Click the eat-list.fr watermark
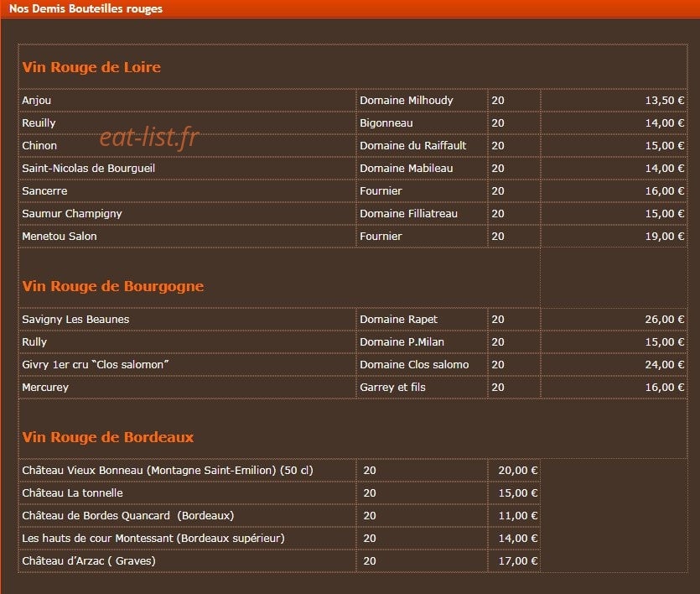700x594 pixels. (149, 137)
